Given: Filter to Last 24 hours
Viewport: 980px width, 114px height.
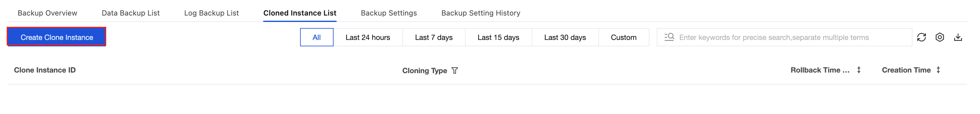Looking at the screenshot, I should [x=368, y=37].
